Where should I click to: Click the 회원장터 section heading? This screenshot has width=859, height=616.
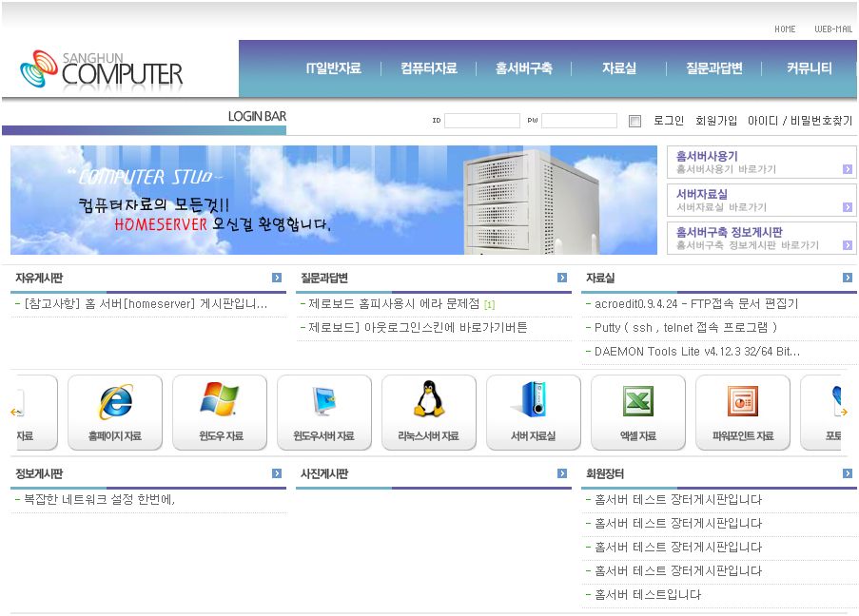(x=605, y=473)
